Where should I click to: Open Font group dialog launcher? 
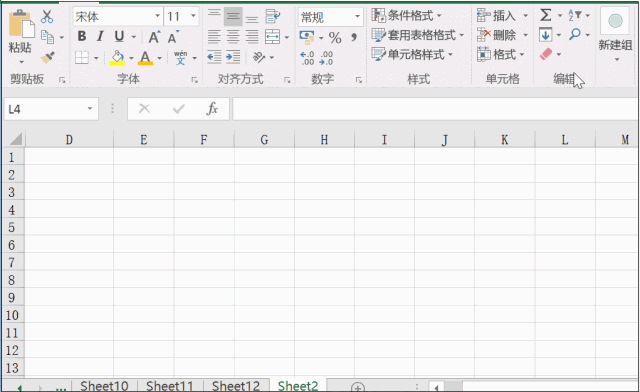click(195, 80)
